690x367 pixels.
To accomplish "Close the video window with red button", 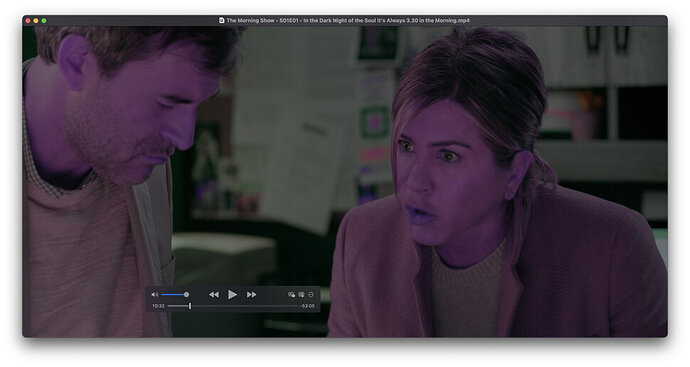I will click(x=28, y=21).
